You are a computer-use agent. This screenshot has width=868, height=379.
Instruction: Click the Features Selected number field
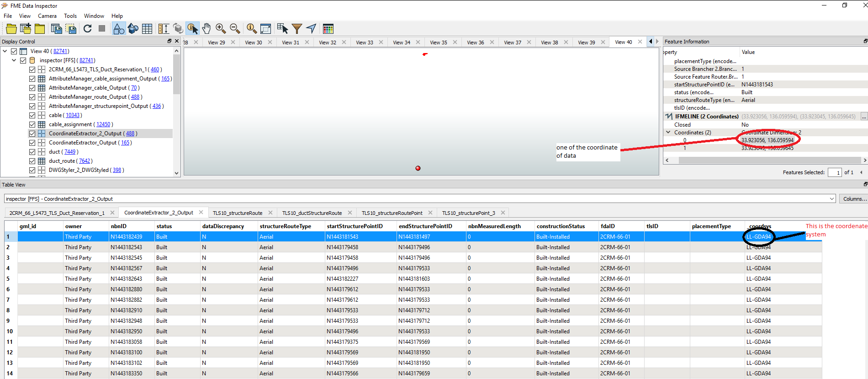coord(835,172)
